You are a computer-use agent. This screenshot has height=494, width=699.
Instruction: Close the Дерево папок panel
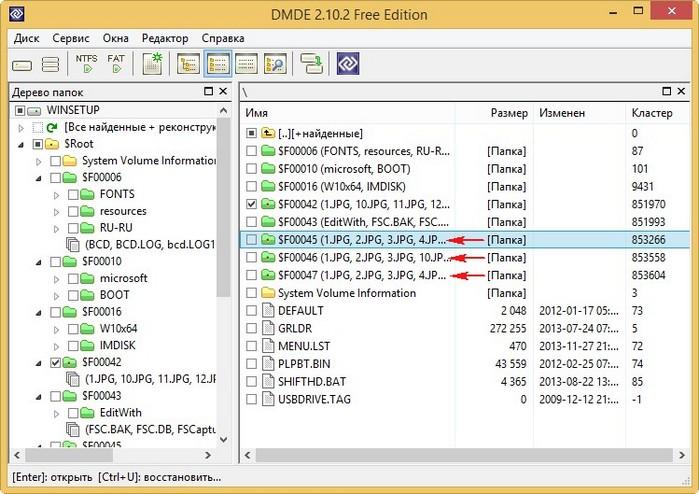(223, 91)
